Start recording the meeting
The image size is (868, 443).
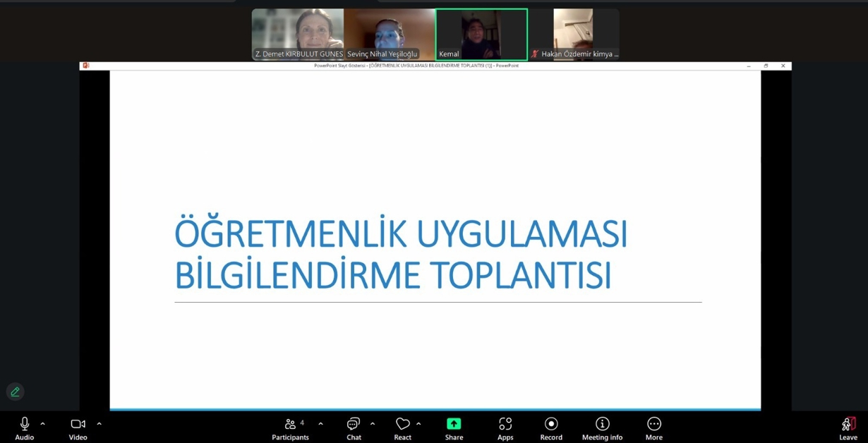tap(551, 424)
